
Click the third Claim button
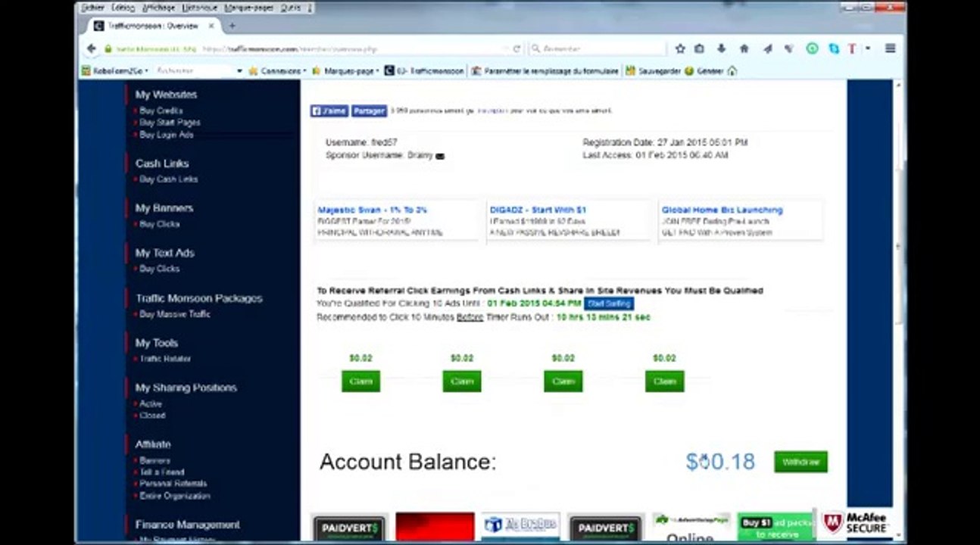pyautogui.click(x=563, y=381)
